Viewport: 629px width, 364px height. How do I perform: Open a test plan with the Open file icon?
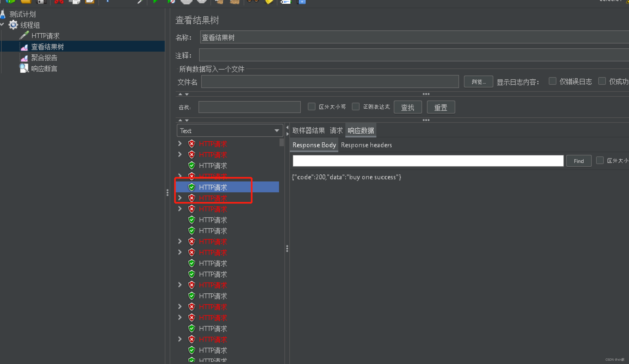point(26,2)
